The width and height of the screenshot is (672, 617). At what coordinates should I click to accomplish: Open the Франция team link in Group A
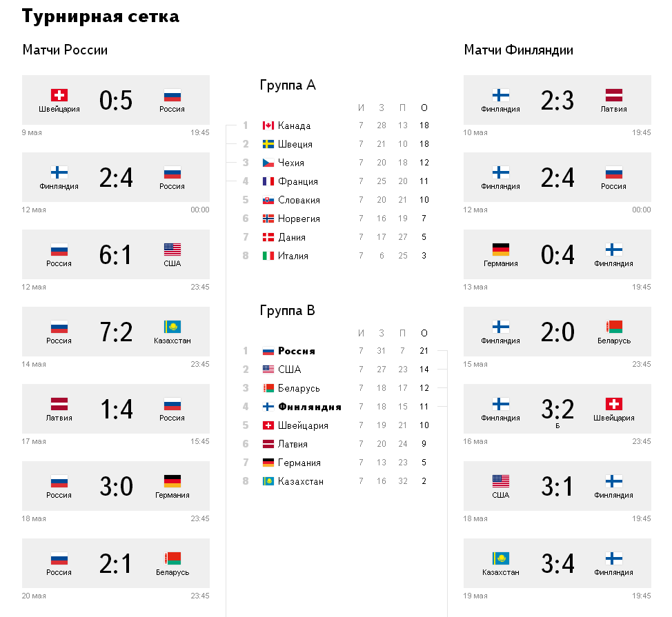tap(298, 181)
